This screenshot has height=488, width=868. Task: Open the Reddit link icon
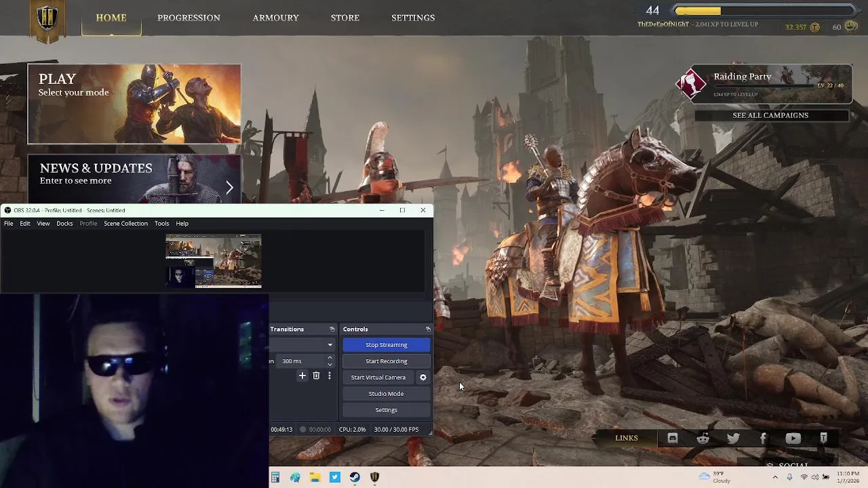(703, 439)
